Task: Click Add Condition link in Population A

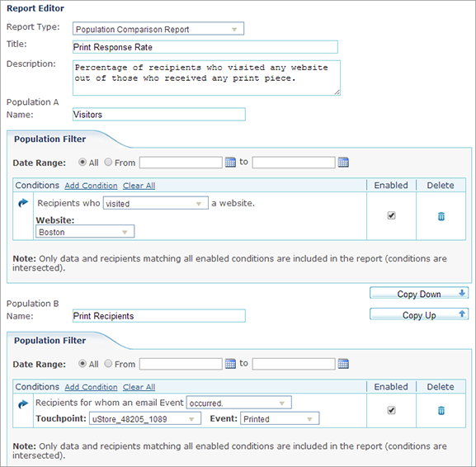Action: point(91,186)
